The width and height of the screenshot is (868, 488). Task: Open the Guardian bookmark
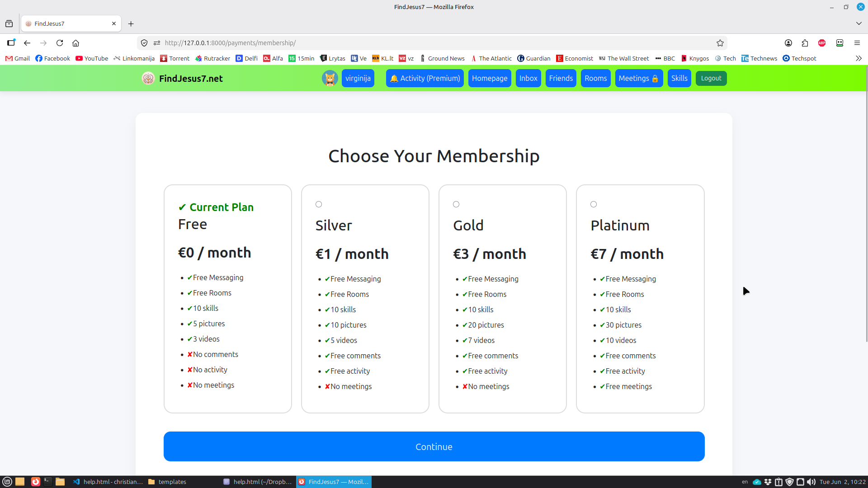(534, 58)
